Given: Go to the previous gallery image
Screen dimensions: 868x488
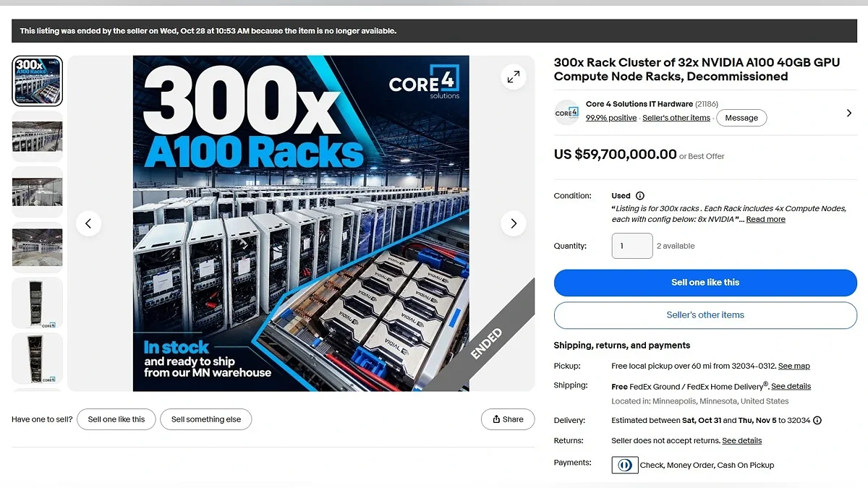Looking at the screenshot, I should click(x=88, y=223).
